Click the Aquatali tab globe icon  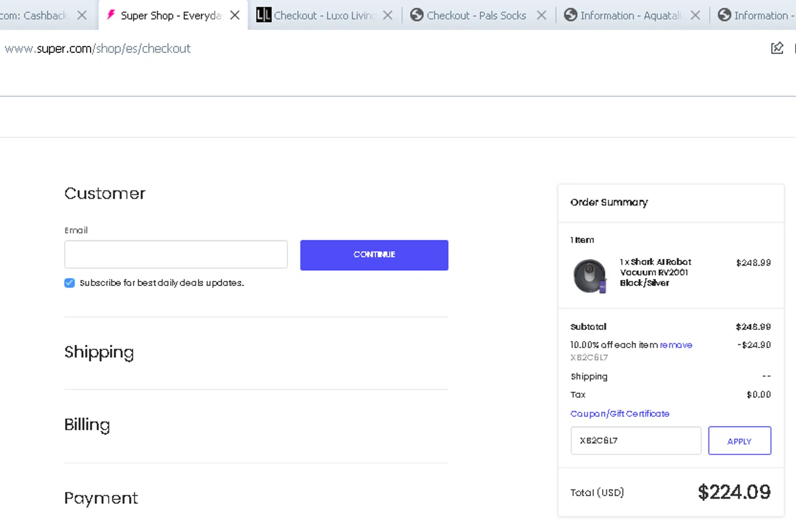click(570, 15)
